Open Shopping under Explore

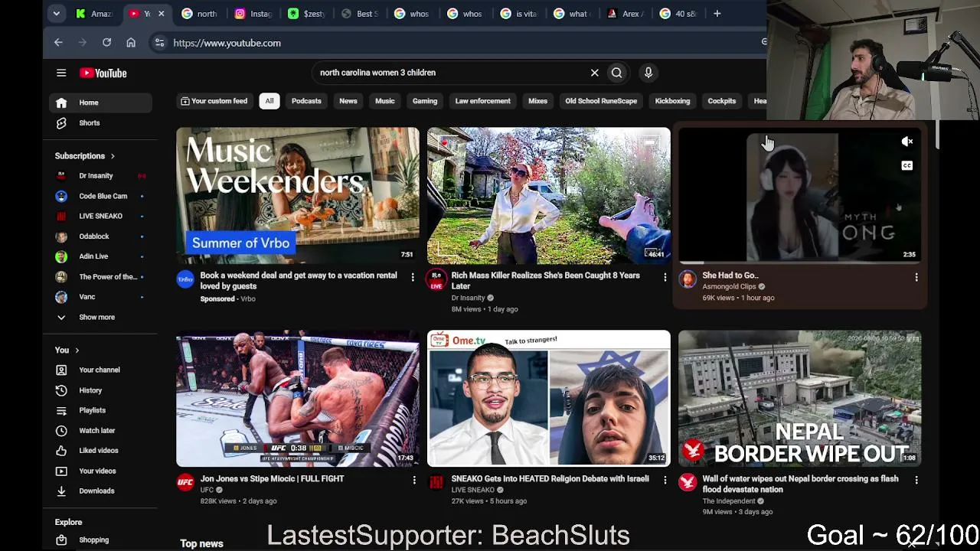100,540
